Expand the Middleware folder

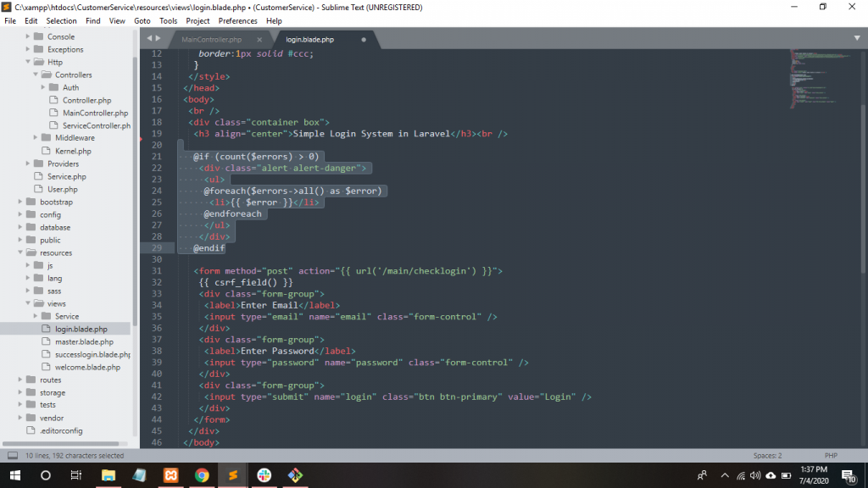[x=36, y=138]
